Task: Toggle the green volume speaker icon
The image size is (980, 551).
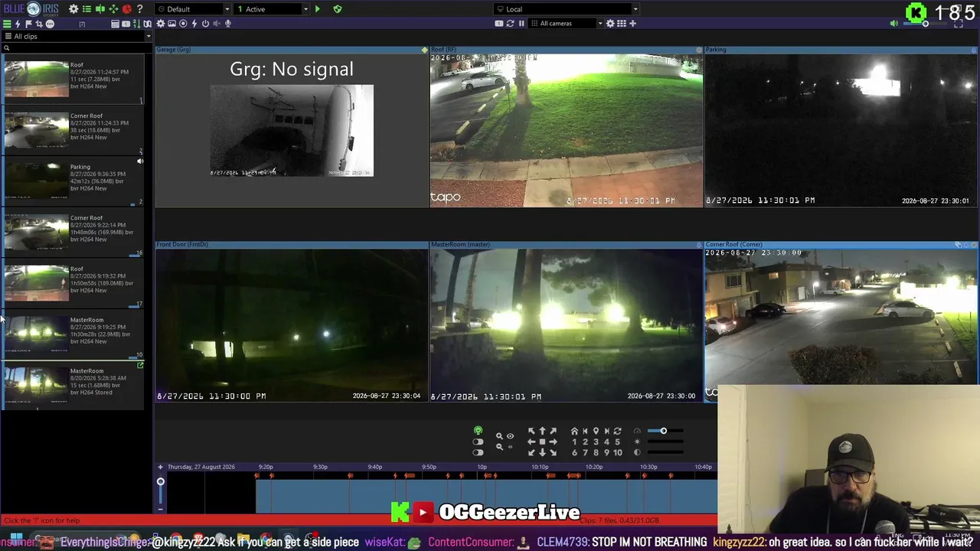Action: coord(894,24)
